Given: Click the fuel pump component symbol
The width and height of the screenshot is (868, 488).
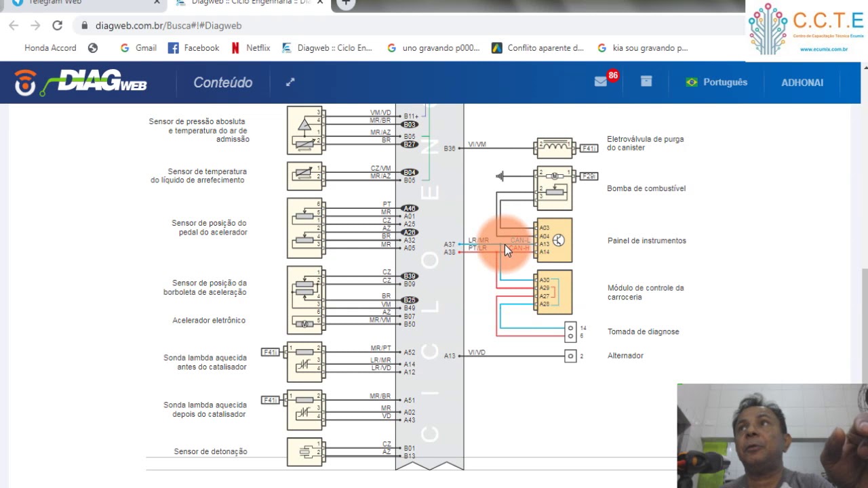Looking at the screenshot, I should tap(554, 188).
